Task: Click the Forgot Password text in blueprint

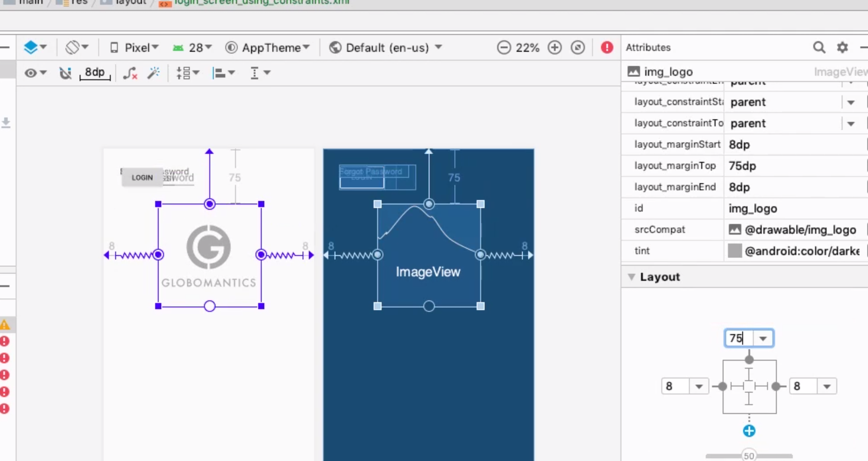Action: tap(371, 171)
